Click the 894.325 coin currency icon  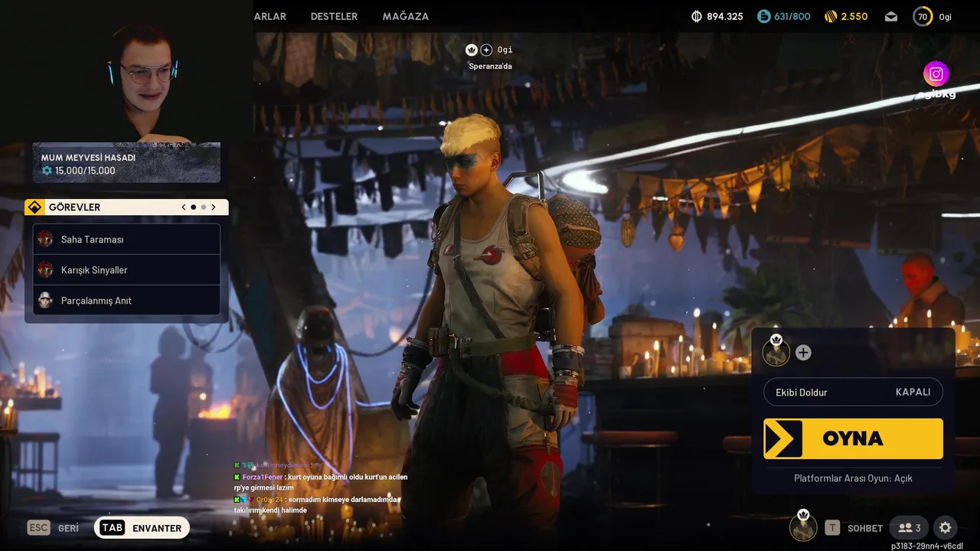point(697,16)
